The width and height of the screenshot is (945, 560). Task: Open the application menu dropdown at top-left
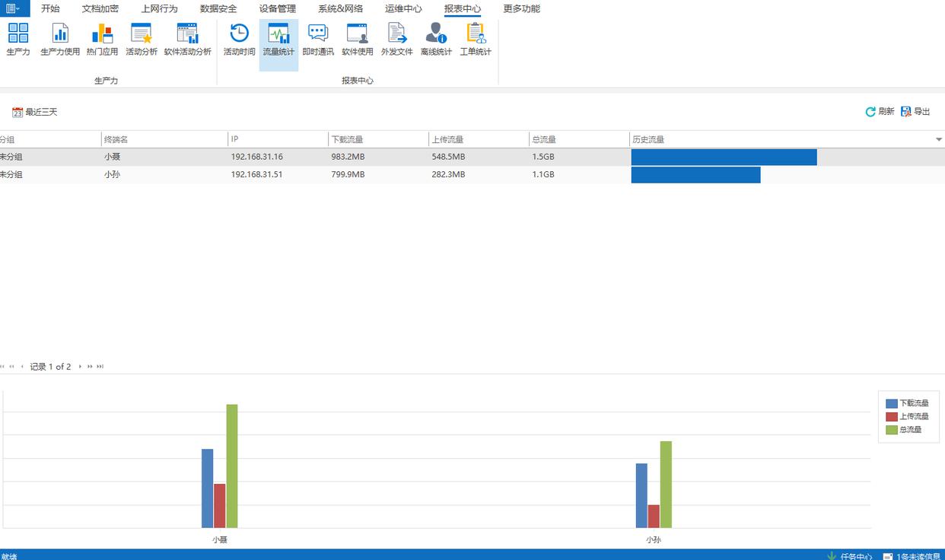pyautogui.click(x=14, y=8)
